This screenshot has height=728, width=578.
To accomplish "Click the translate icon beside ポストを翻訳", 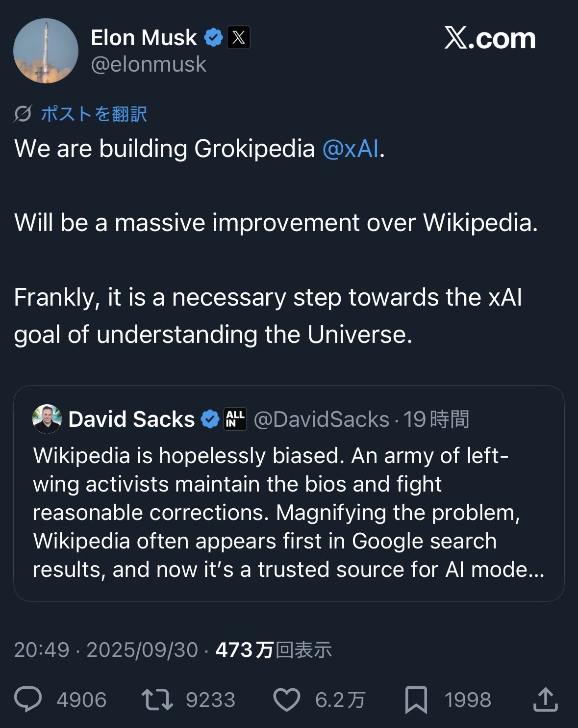I will pos(23,114).
